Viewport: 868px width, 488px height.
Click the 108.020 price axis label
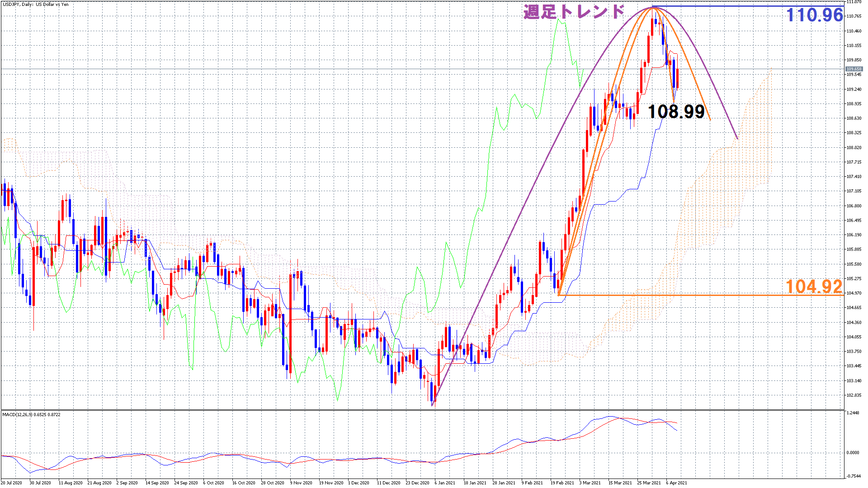(x=854, y=147)
